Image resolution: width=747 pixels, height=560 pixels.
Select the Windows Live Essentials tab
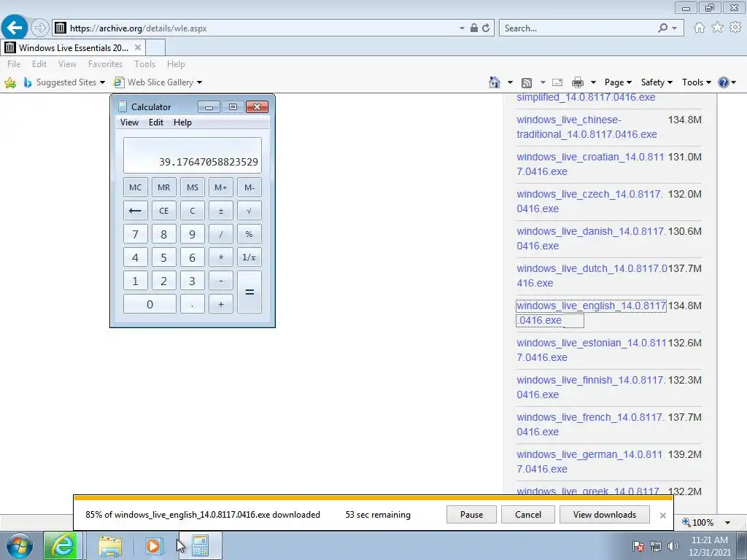click(x=73, y=47)
